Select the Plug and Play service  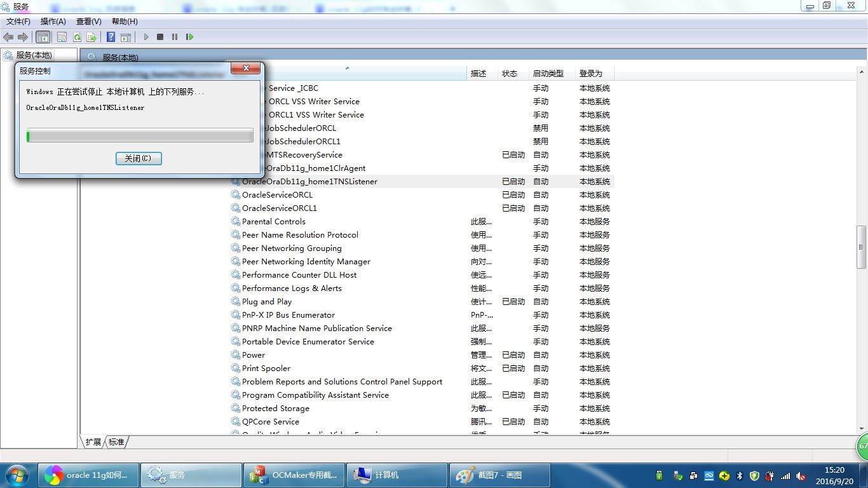pyautogui.click(x=267, y=302)
